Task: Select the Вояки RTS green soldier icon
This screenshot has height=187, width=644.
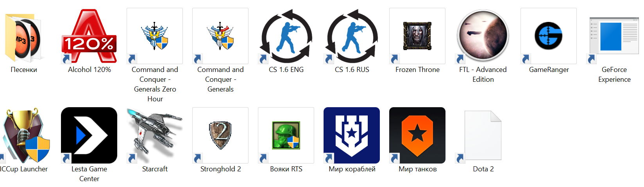Action: pyautogui.click(x=286, y=135)
